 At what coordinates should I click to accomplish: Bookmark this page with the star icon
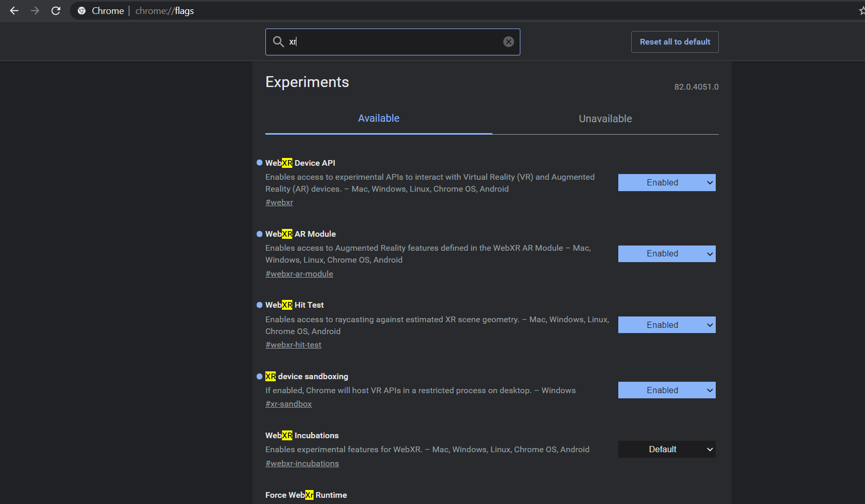pos(861,11)
